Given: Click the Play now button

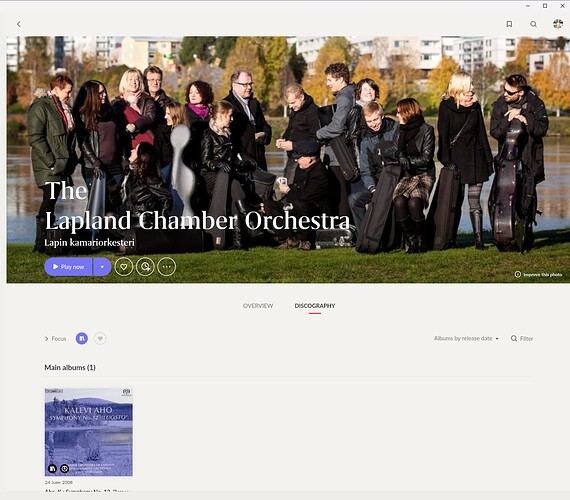Looking at the screenshot, I should pos(68,267).
